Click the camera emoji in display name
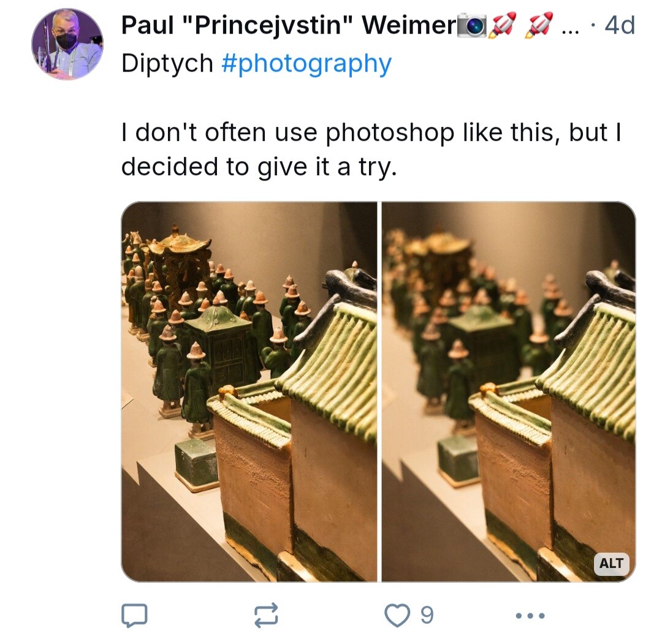 472,25
